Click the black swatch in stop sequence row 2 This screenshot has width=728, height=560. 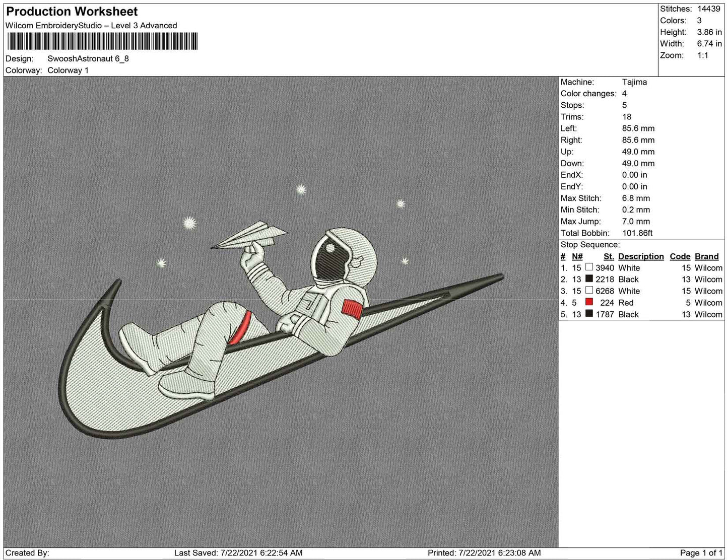pyautogui.click(x=589, y=279)
